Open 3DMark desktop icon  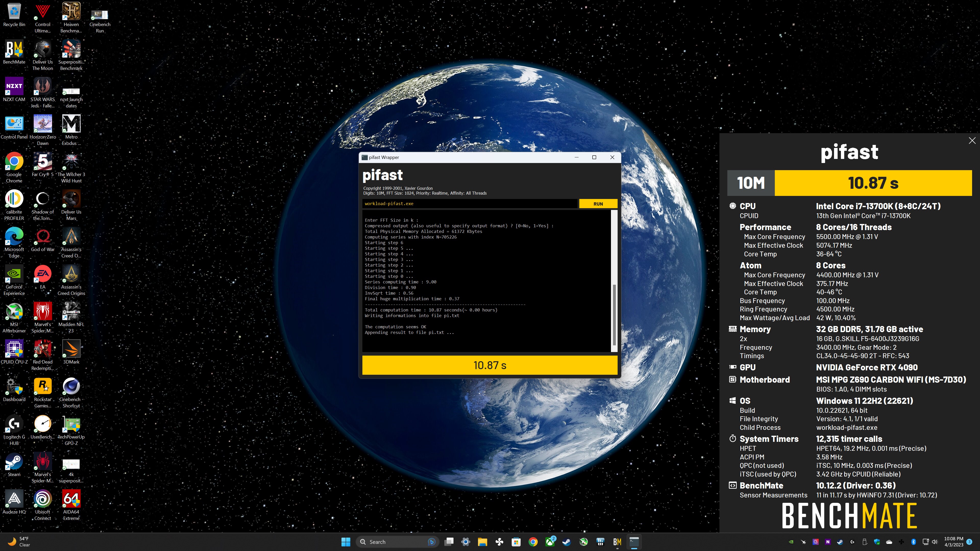pyautogui.click(x=71, y=352)
